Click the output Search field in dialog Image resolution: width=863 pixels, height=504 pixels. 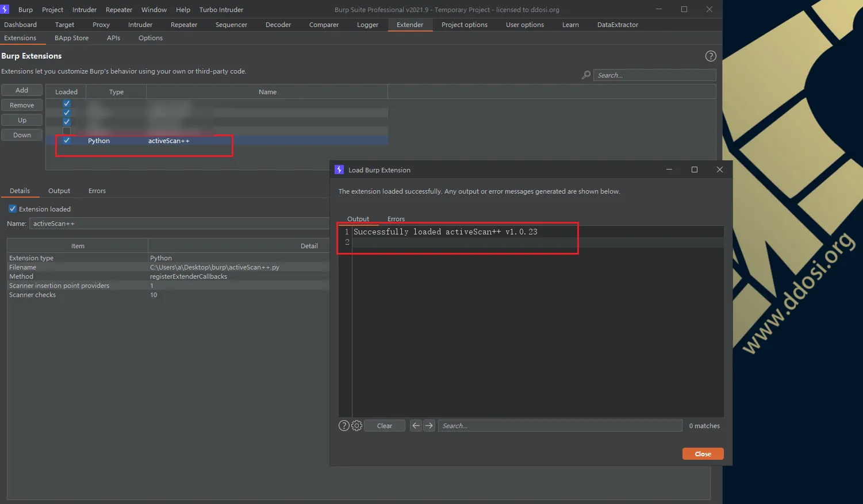click(560, 426)
